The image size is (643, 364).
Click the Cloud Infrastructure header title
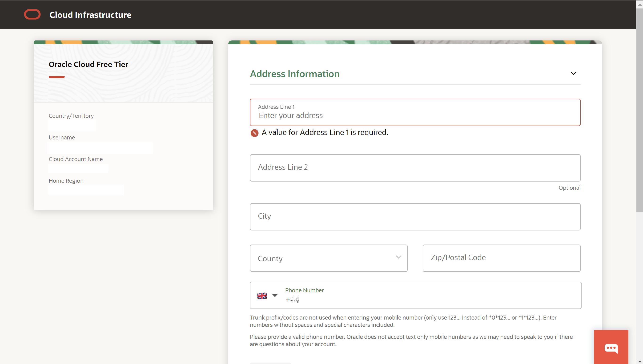[90, 15]
